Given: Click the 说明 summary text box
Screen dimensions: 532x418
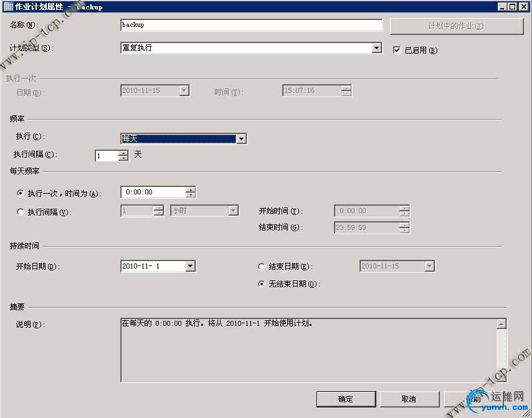Looking at the screenshot, I should [308, 350].
